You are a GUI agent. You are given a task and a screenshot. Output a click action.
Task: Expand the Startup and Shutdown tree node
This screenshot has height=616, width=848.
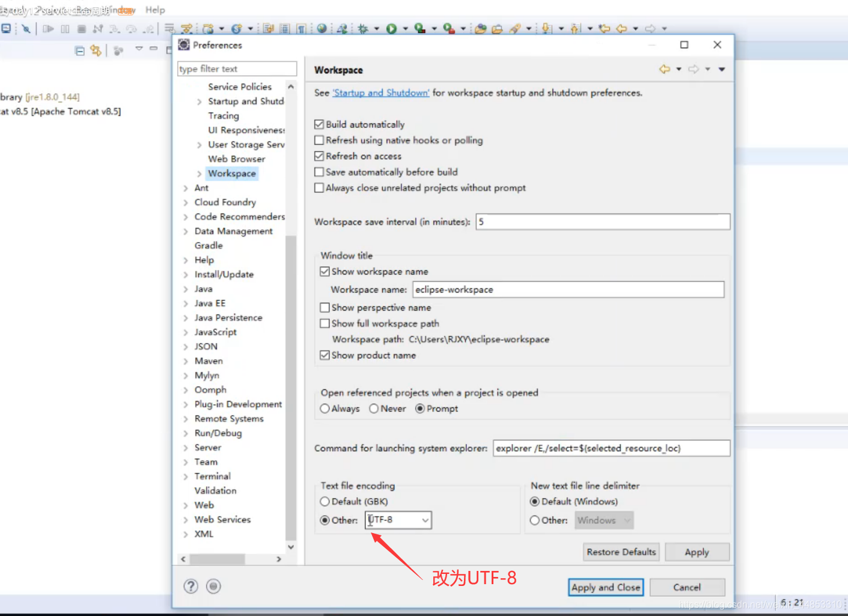pos(200,102)
